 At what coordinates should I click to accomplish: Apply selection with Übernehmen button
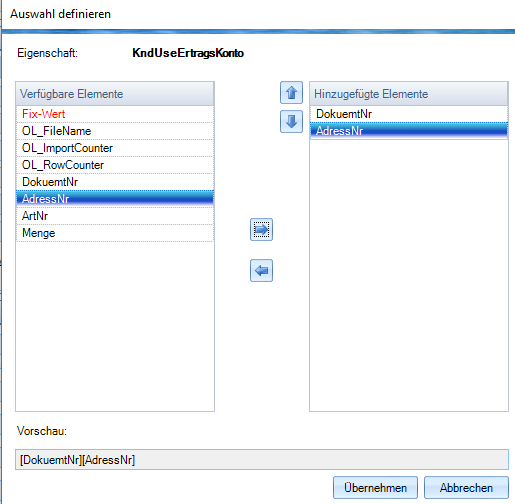pyautogui.click(x=375, y=488)
